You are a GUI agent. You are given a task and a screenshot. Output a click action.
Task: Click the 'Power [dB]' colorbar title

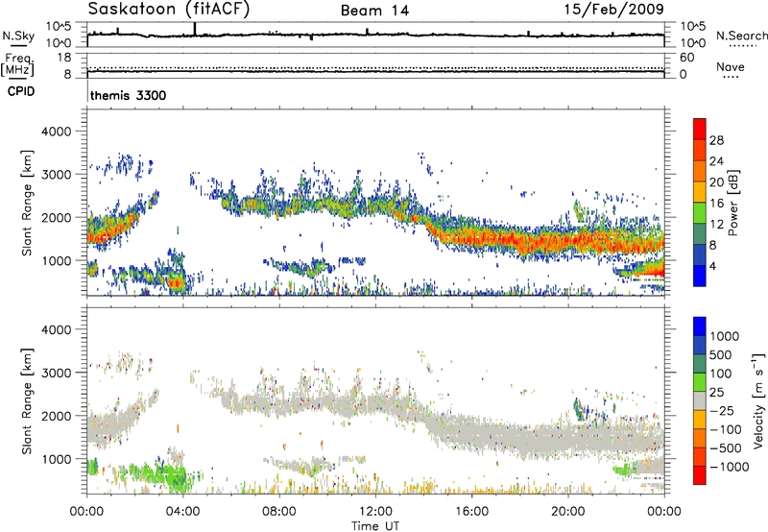point(732,203)
